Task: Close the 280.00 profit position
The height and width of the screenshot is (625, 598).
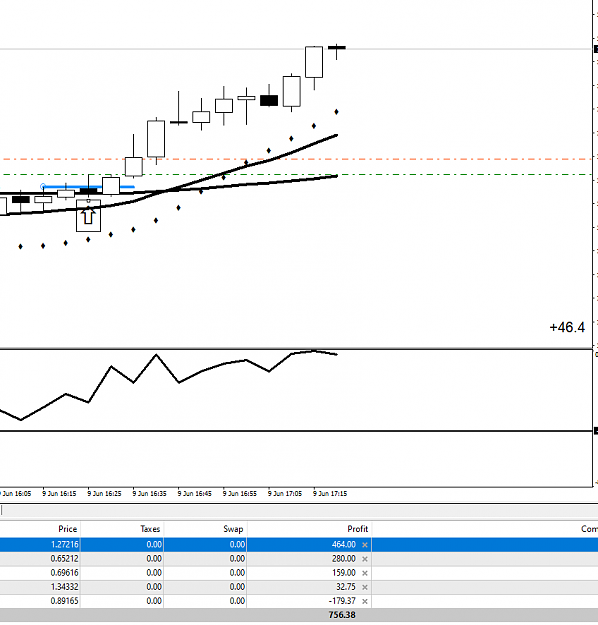Action: click(x=364, y=559)
